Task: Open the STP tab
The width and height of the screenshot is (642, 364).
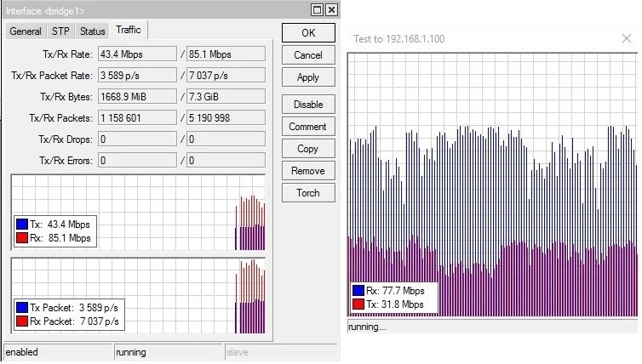Action: click(61, 31)
